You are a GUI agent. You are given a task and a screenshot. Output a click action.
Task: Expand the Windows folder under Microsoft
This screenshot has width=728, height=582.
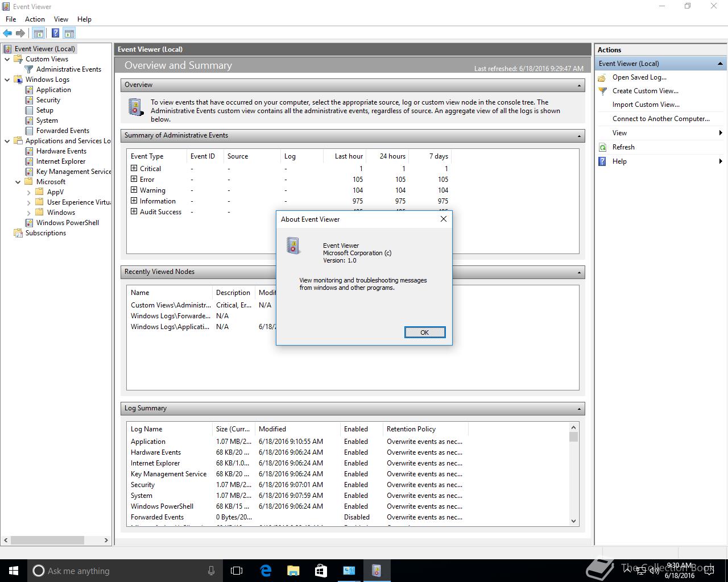[x=29, y=213]
